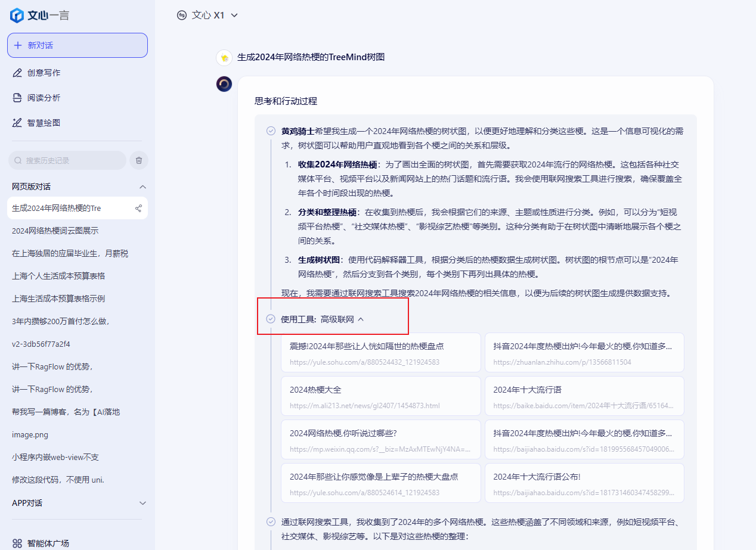This screenshot has height=550, width=756.
Task: Click the model switch icon beside 文心 X1
Action: coord(182,15)
